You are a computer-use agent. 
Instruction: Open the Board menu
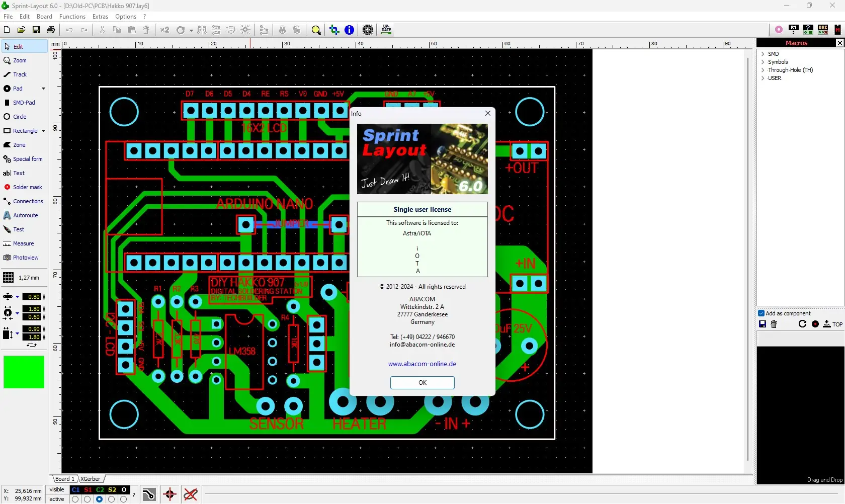[x=44, y=17]
